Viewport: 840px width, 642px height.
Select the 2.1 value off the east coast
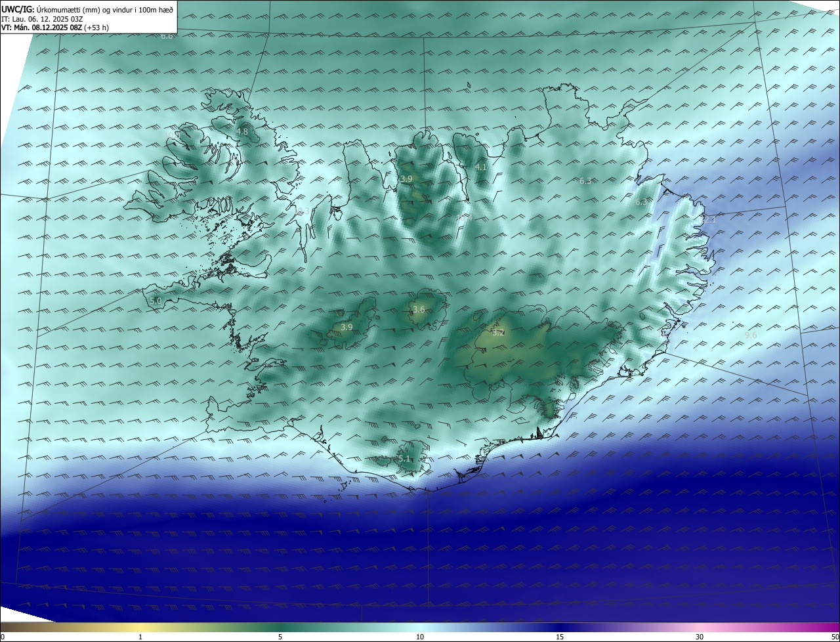tap(710, 219)
